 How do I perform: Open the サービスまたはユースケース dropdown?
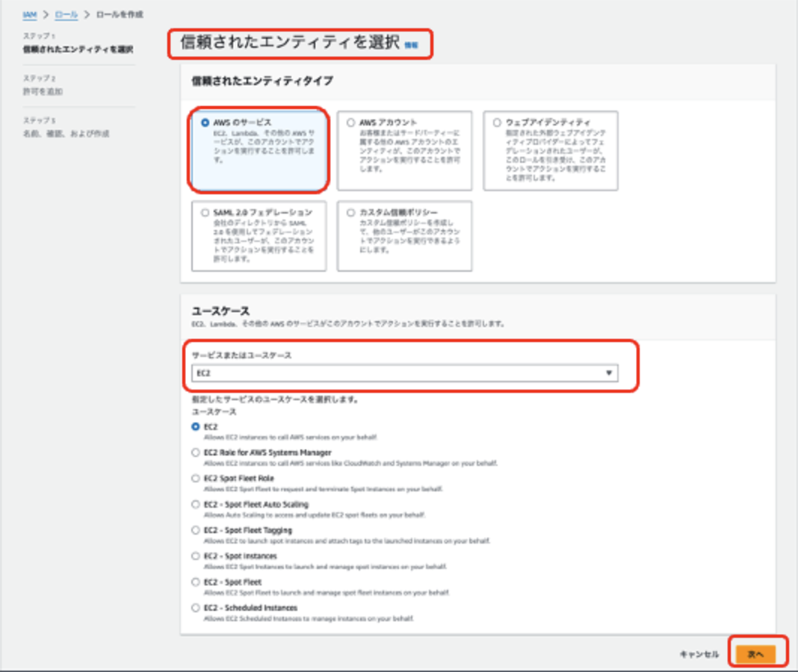pyautogui.click(x=404, y=373)
